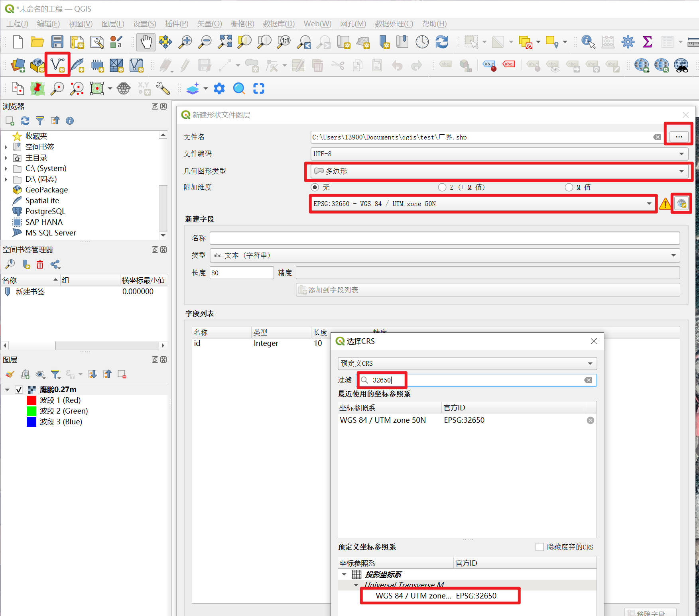Click into the new field 名称 input
The image size is (699, 616).
445,238
